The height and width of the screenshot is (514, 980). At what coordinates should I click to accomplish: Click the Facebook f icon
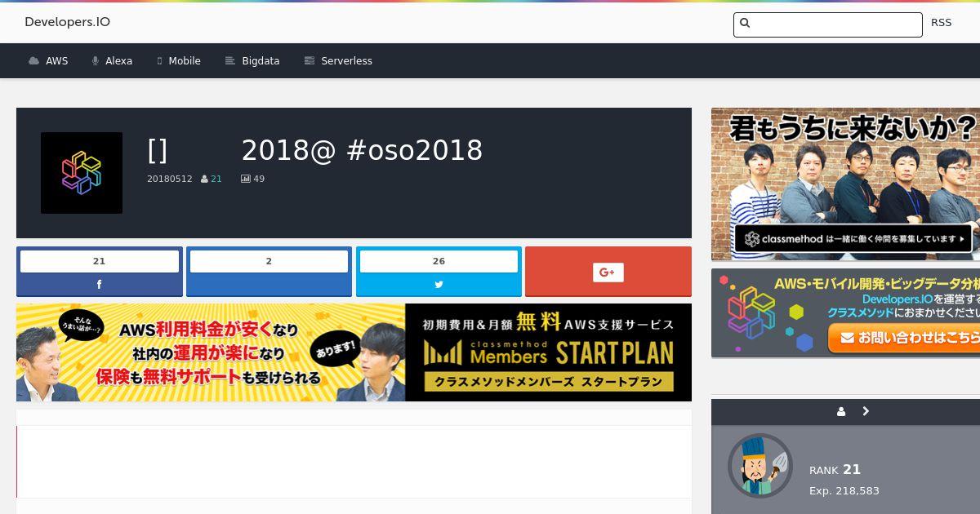(x=100, y=285)
